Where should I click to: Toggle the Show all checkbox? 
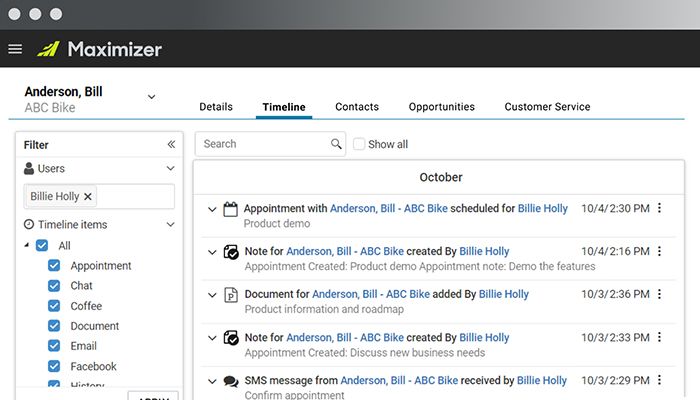(x=359, y=144)
